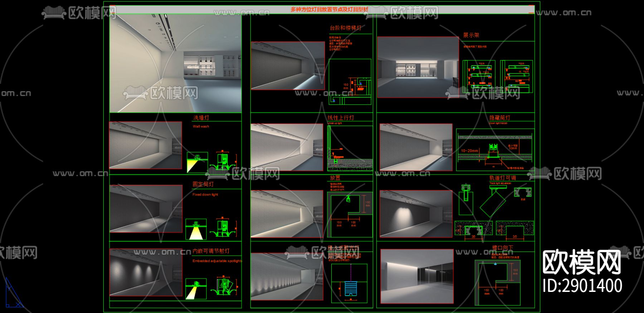Pick the left recessed track hatch section
This screenshot has width=644, height=313.
[473, 228]
